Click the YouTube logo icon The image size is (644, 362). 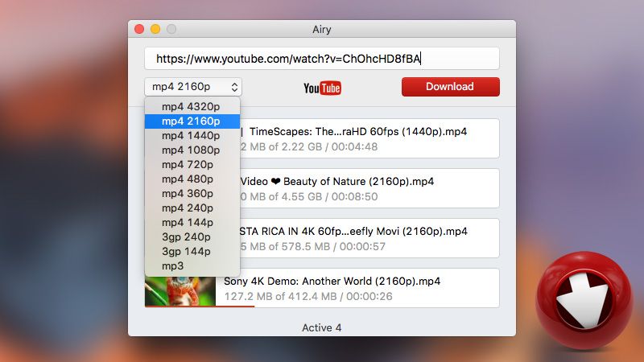(x=322, y=88)
